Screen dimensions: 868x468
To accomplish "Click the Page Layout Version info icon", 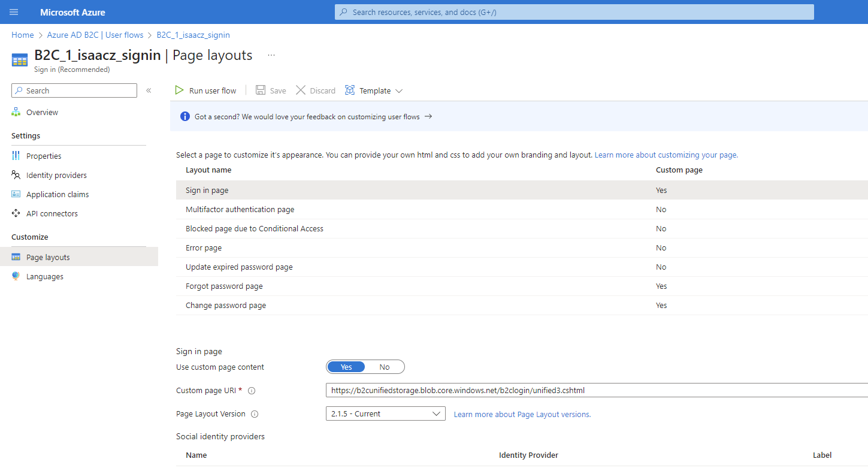I will coord(255,414).
